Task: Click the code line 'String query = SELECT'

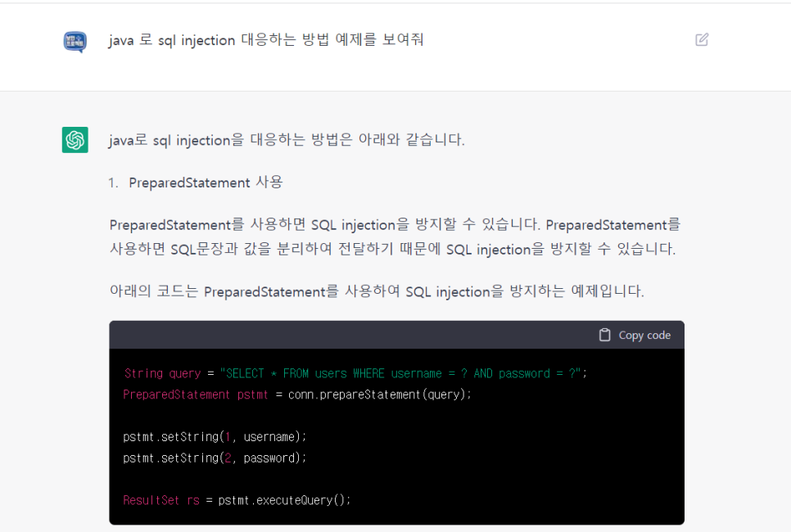Action: [x=355, y=373]
